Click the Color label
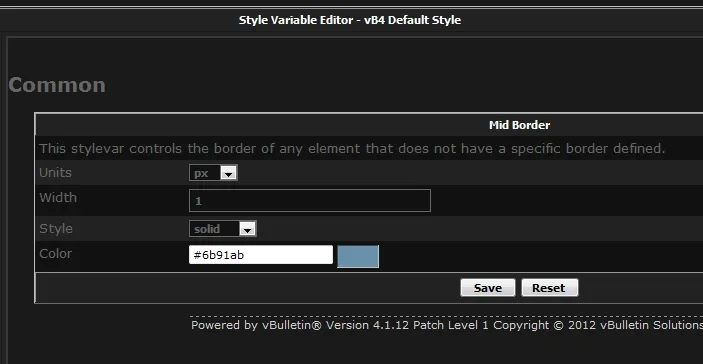Image resolution: width=703 pixels, height=364 pixels. [x=55, y=254]
